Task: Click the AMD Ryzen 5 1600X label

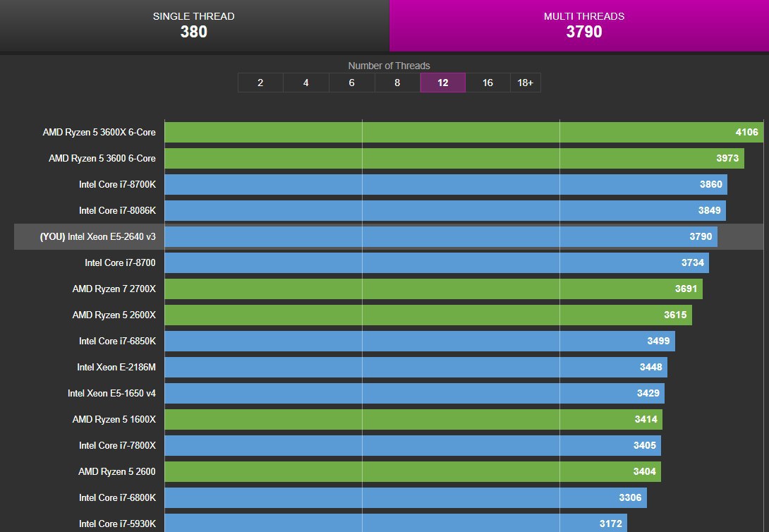Action: (x=114, y=419)
